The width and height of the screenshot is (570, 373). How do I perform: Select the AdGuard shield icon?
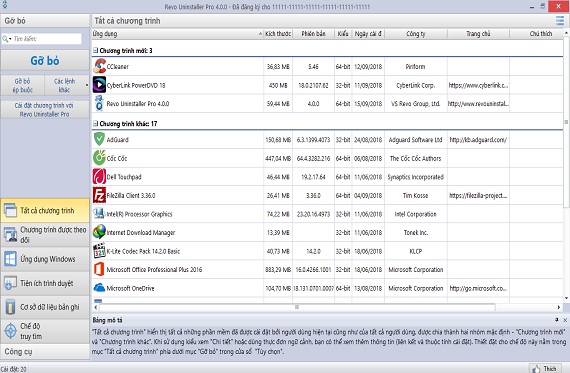(x=99, y=140)
